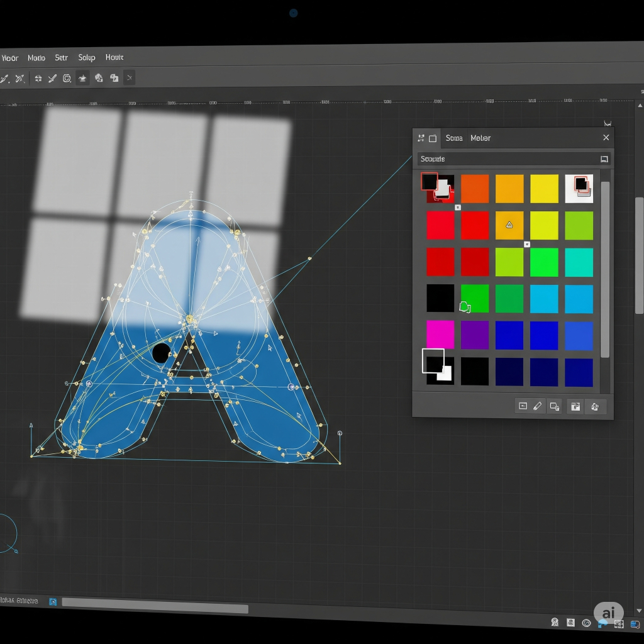
Task: Click the swatches panel vertical scrollbar
Action: point(605,269)
